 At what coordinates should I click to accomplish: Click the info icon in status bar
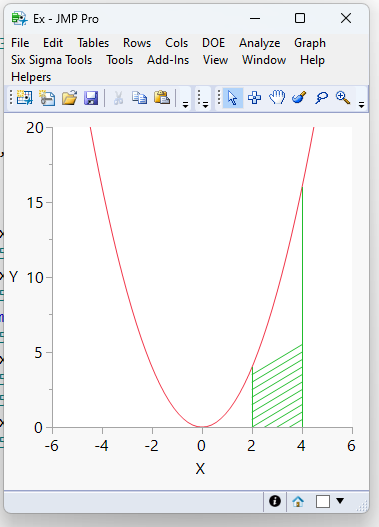point(275,501)
